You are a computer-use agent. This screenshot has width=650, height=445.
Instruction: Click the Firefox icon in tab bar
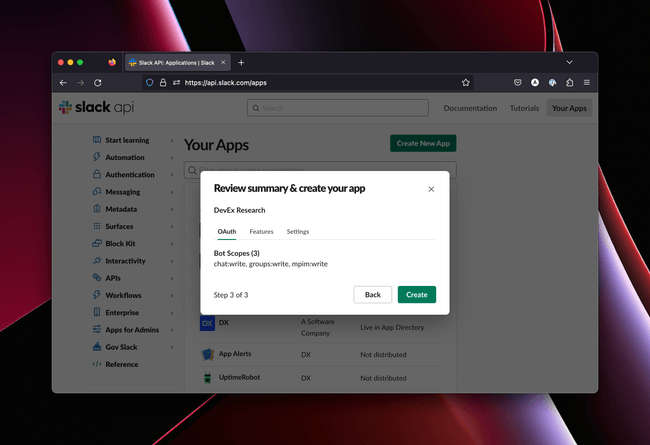[112, 62]
